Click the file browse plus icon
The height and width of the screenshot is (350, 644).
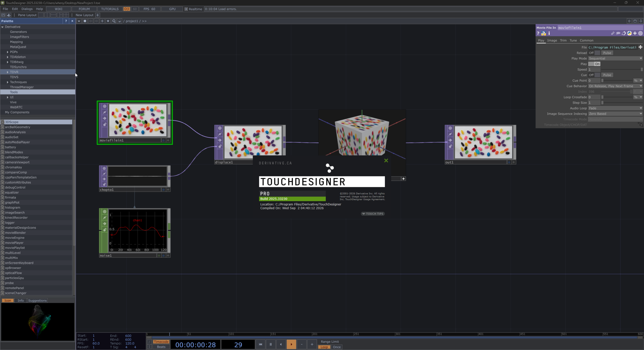pos(640,47)
